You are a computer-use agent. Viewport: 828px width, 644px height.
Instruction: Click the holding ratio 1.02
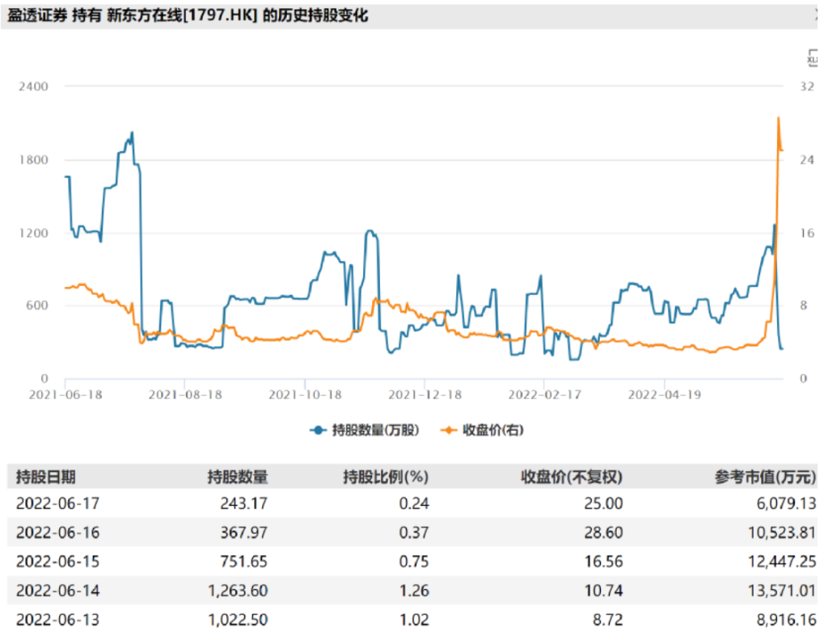coord(414,619)
